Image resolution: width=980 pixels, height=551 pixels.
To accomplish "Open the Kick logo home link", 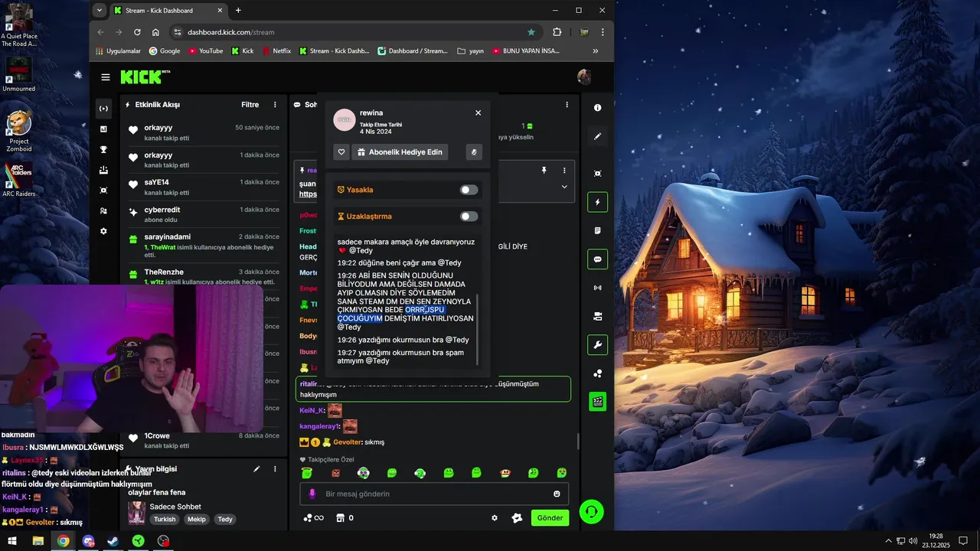I will tap(145, 77).
